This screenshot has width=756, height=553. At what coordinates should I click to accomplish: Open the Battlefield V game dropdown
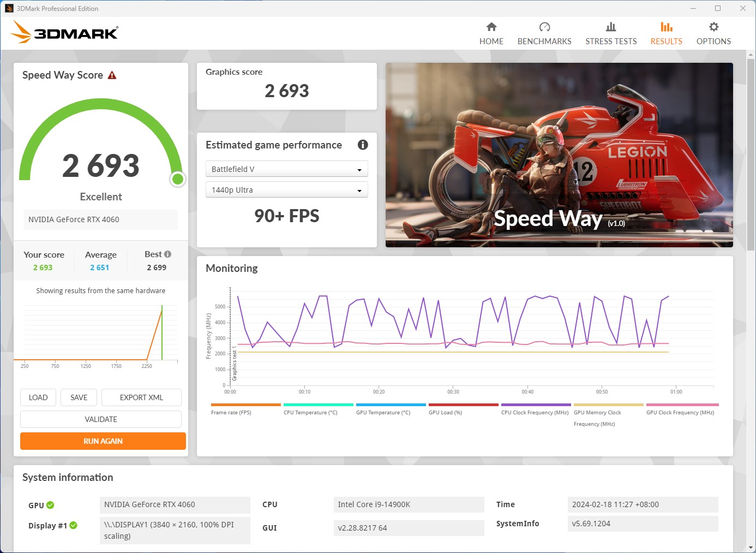[x=286, y=169]
